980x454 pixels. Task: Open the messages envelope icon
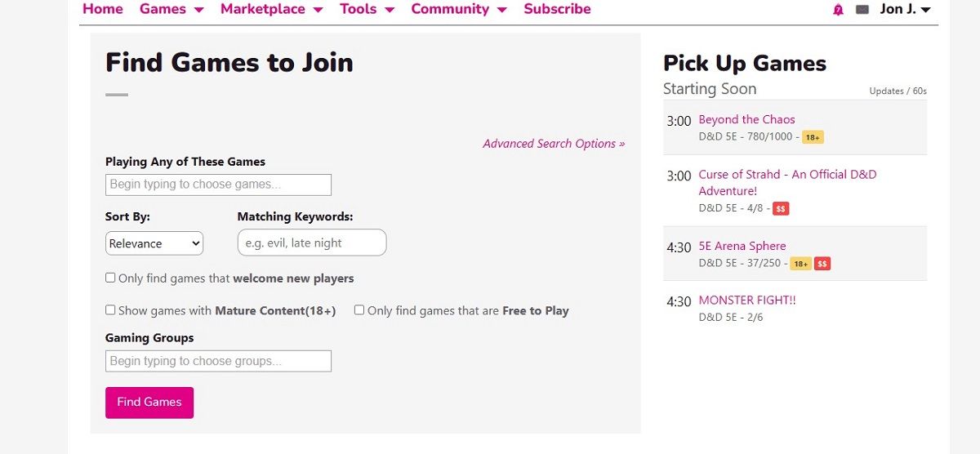pyautogui.click(x=862, y=10)
